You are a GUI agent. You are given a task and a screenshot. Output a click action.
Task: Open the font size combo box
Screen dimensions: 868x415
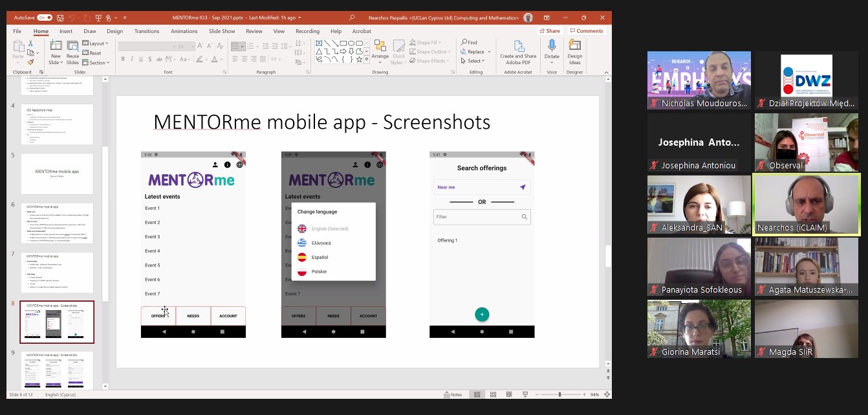[186, 47]
